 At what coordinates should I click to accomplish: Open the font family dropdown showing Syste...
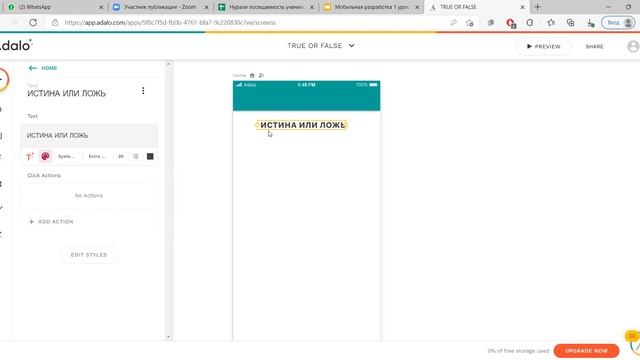click(x=66, y=156)
